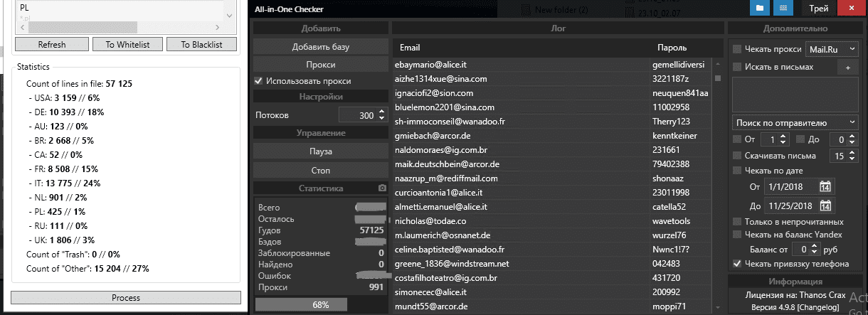Click the Добавить базу button
Image resolution: width=868 pixels, height=315 pixels.
pos(320,46)
